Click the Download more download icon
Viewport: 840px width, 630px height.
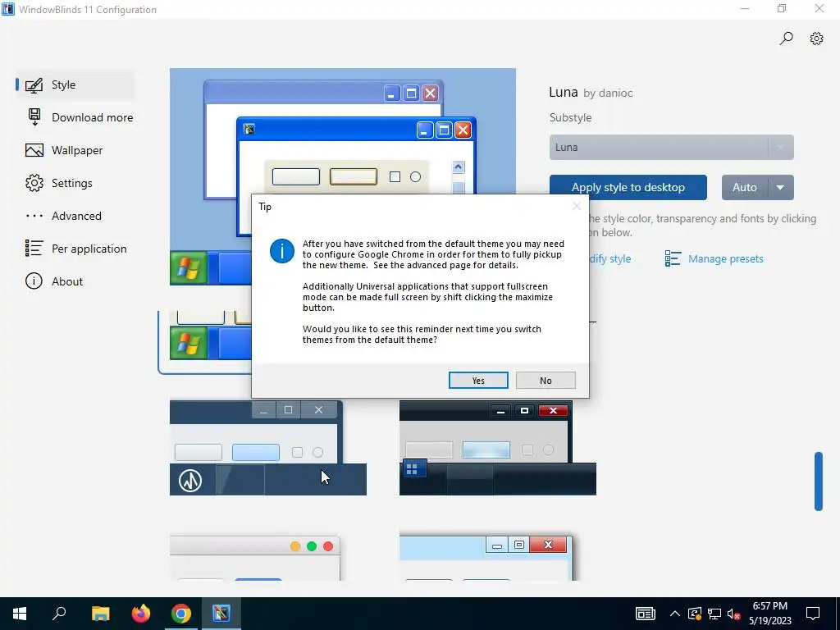click(x=34, y=116)
